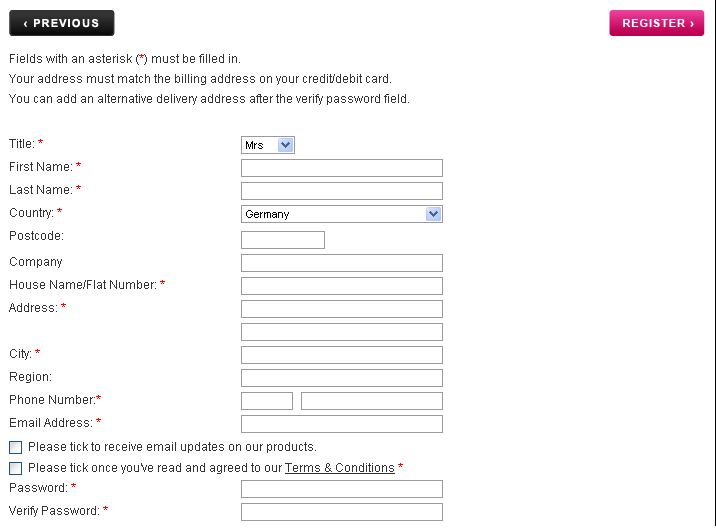716x529 pixels.
Task: Open the Title dropdown
Action: [x=268, y=145]
